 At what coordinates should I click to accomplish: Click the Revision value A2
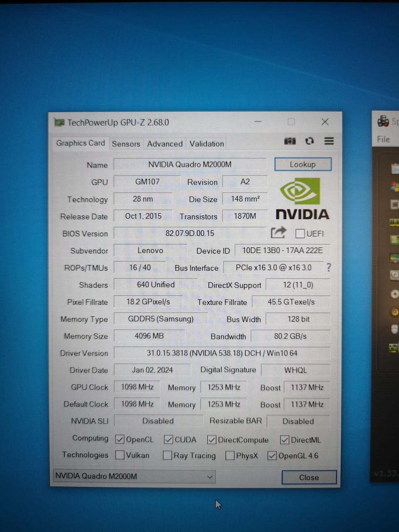245,182
